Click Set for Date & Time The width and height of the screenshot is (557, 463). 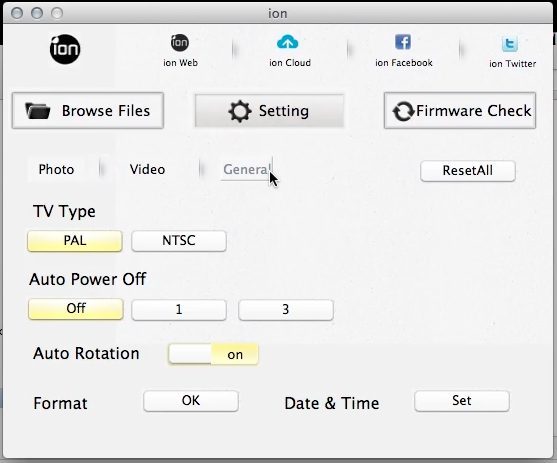point(462,401)
